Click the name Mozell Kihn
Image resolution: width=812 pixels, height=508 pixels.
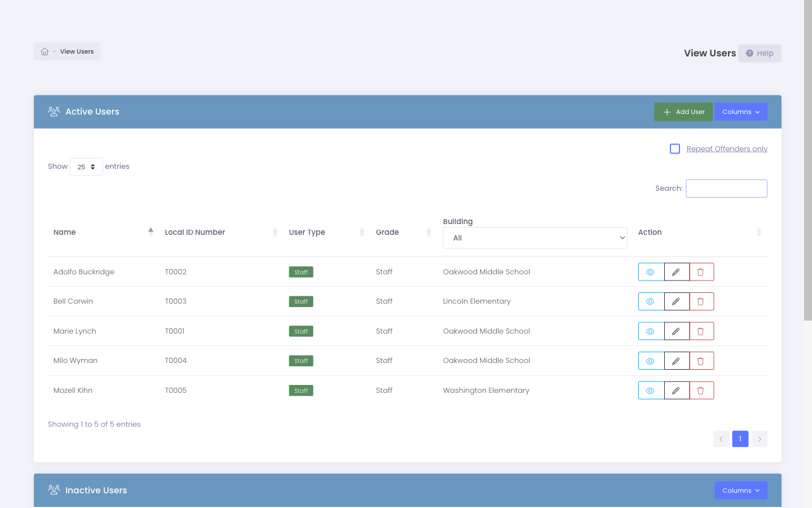(73, 390)
